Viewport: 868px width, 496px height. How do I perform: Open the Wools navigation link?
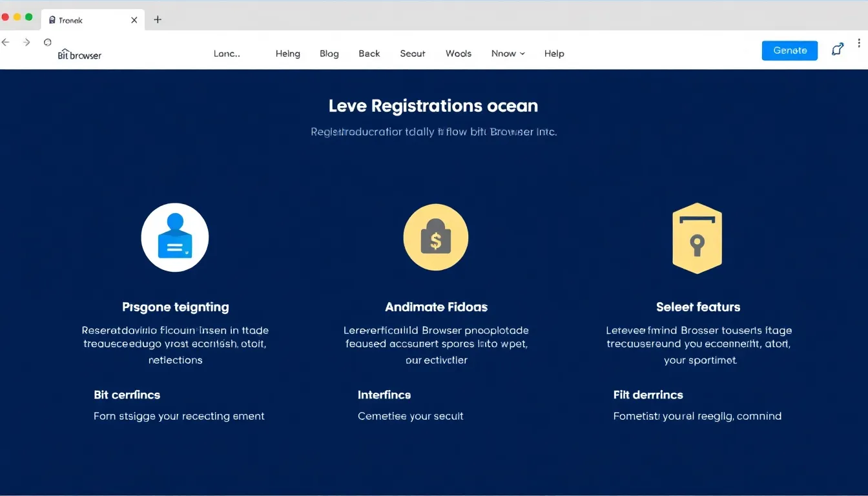point(459,54)
